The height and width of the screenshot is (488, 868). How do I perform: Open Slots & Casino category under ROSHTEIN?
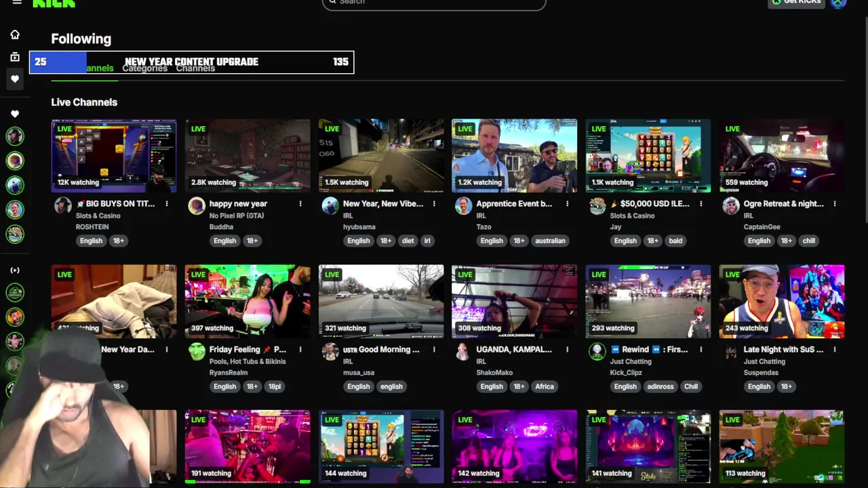[x=98, y=216]
